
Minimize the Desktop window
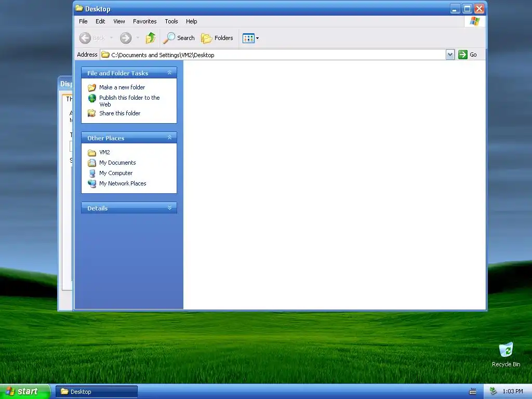point(455,8)
